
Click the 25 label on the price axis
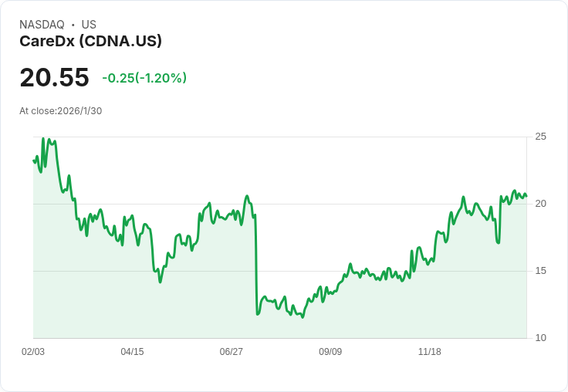541,137
